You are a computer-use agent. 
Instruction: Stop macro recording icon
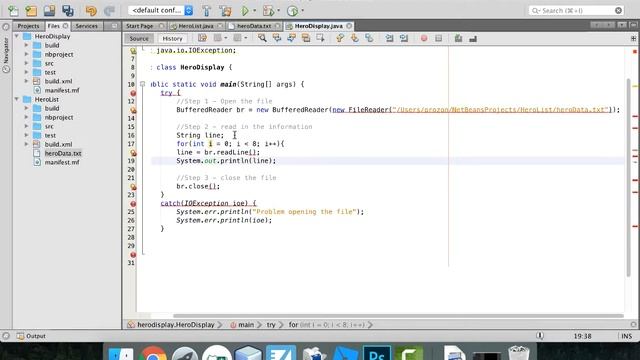(438, 38)
